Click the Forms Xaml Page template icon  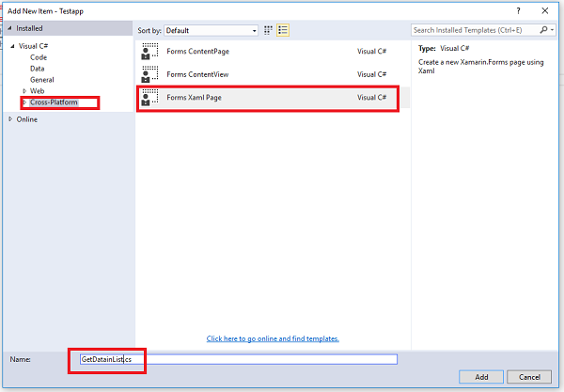(150, 98)
